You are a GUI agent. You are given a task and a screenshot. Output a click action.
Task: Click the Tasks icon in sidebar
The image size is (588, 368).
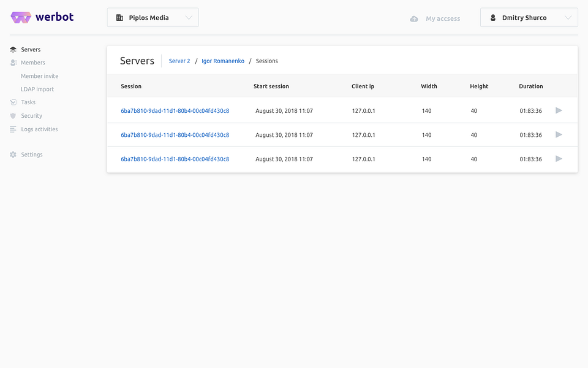coord(13,102)
